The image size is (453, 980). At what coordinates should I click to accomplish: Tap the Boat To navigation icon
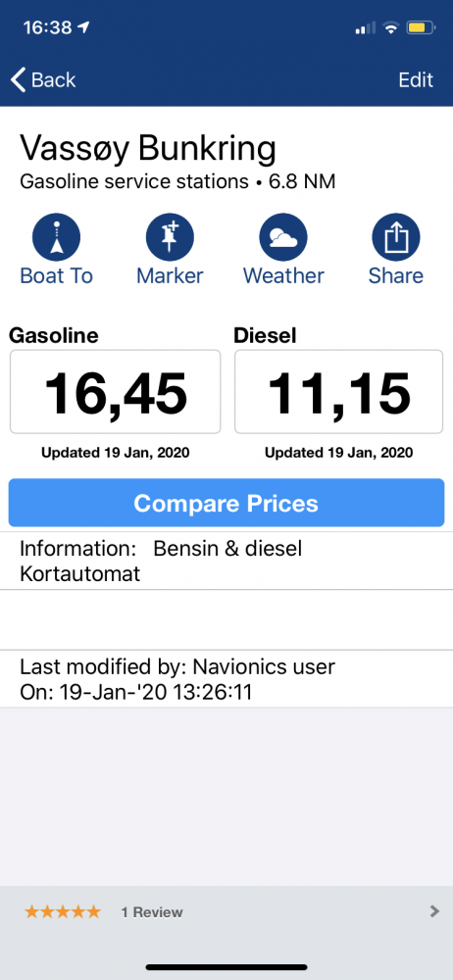[56, 237]
